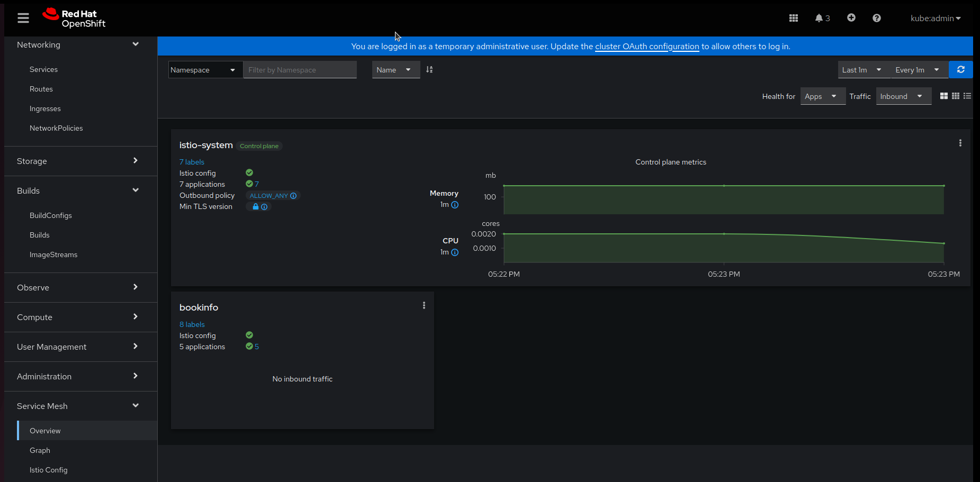Click the CPU usage chart

tap(724, 248)
